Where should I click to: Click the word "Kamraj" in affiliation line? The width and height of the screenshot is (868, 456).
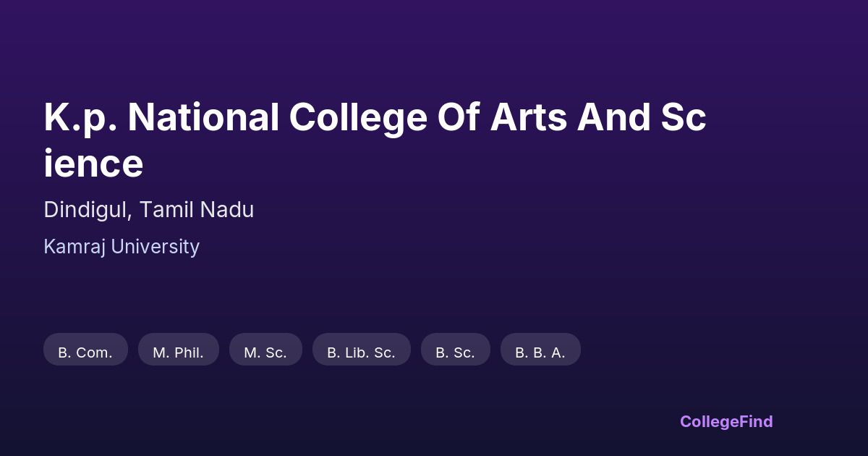[x=74, y=247]
